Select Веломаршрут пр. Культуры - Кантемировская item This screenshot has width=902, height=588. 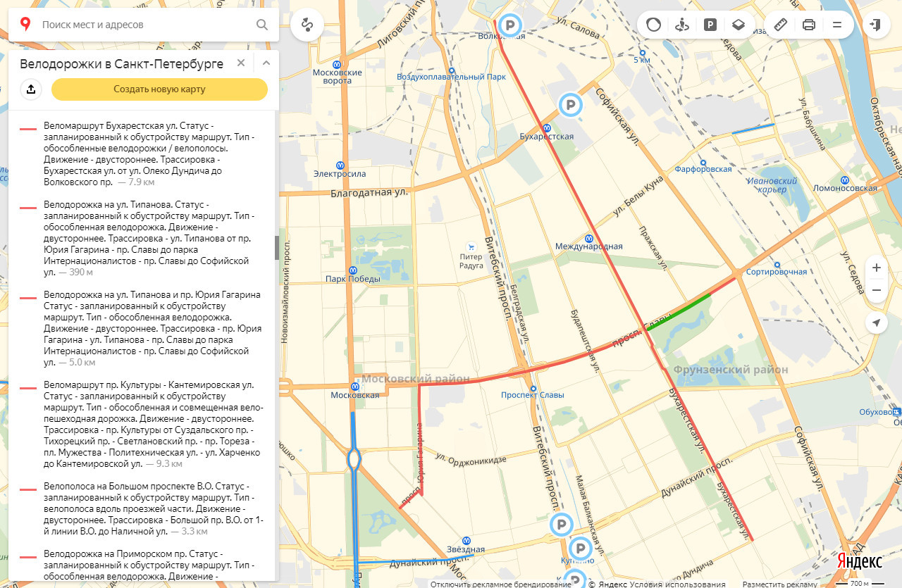coord(143,424)
